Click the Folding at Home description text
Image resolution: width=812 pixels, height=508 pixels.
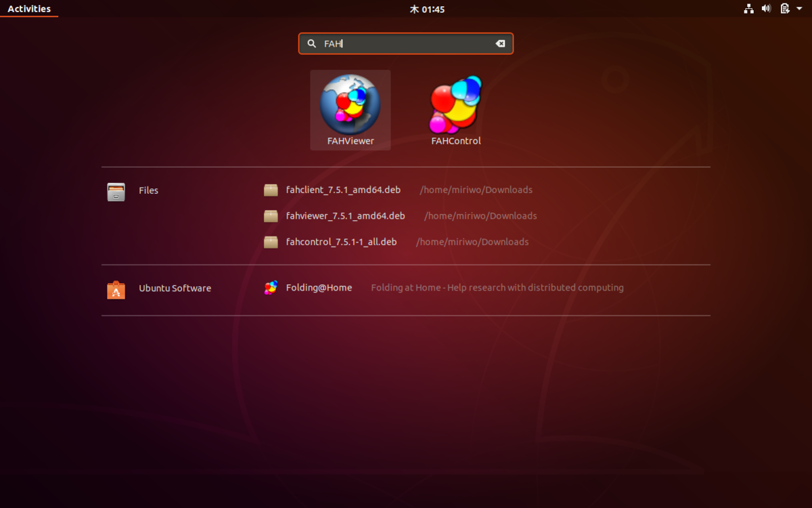click(497, 287)
